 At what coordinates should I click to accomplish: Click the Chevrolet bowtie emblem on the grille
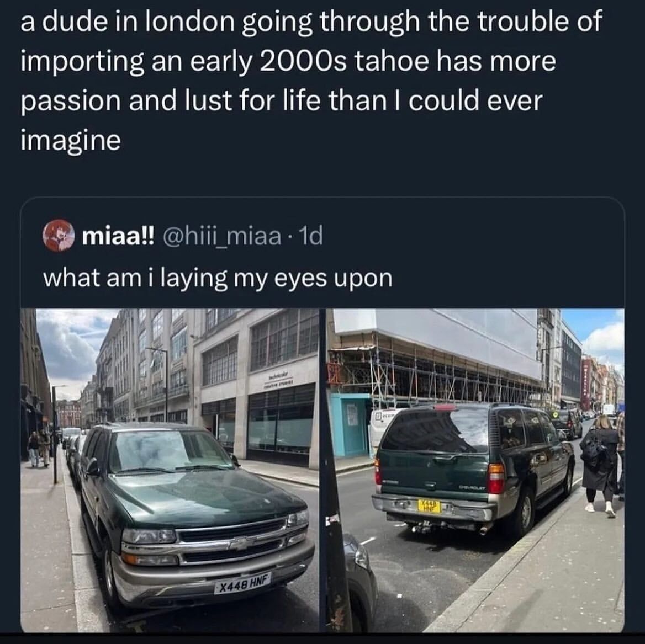tap(239, 543)
